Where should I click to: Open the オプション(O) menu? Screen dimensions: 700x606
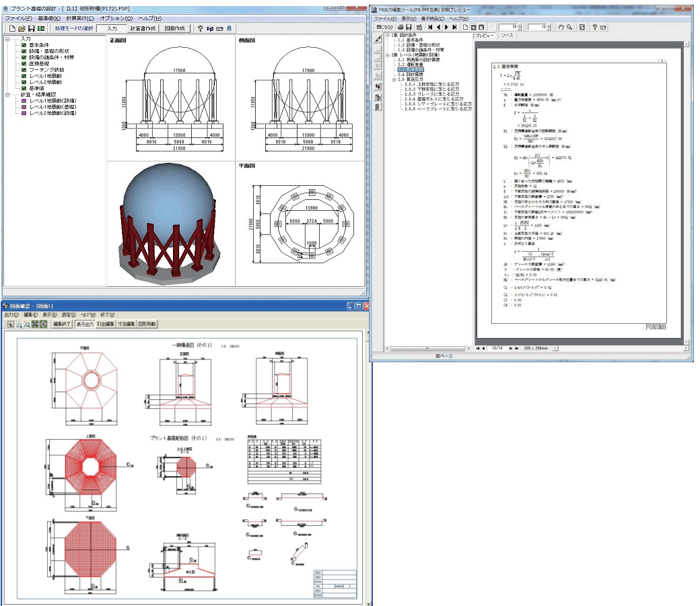coord(116,18)
